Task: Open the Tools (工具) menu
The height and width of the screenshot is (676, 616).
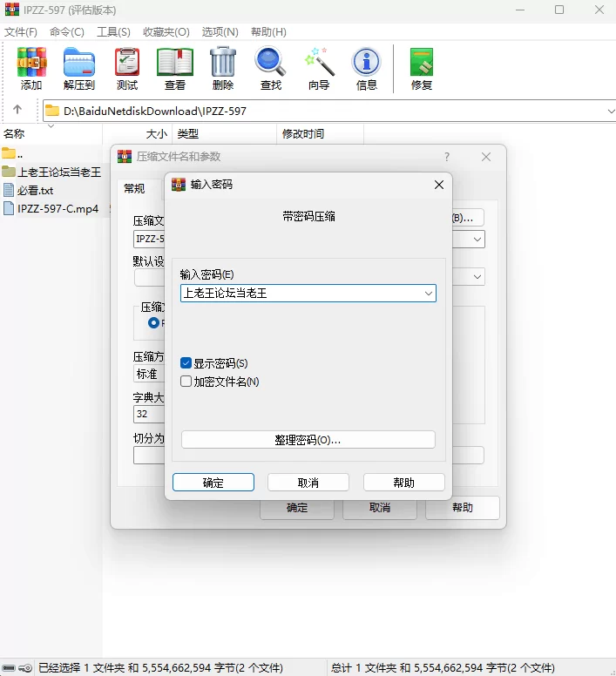Action: point(113,32)
